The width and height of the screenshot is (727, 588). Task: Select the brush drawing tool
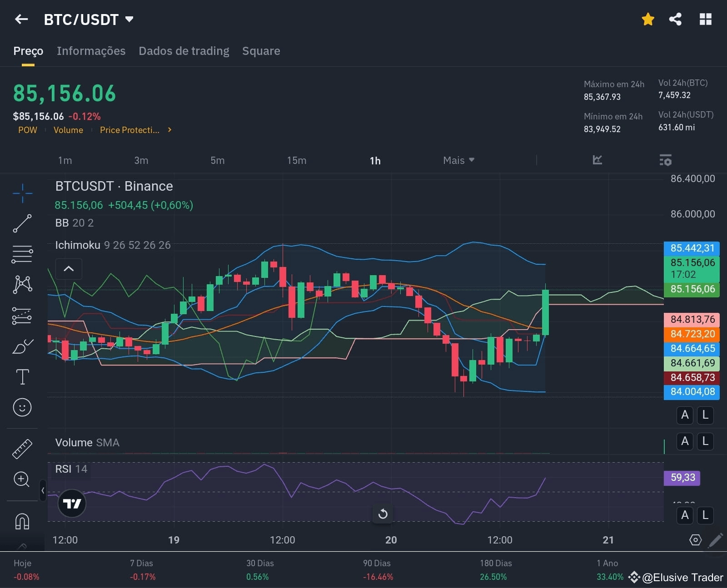pyautogui.click(x=22, y=346)
